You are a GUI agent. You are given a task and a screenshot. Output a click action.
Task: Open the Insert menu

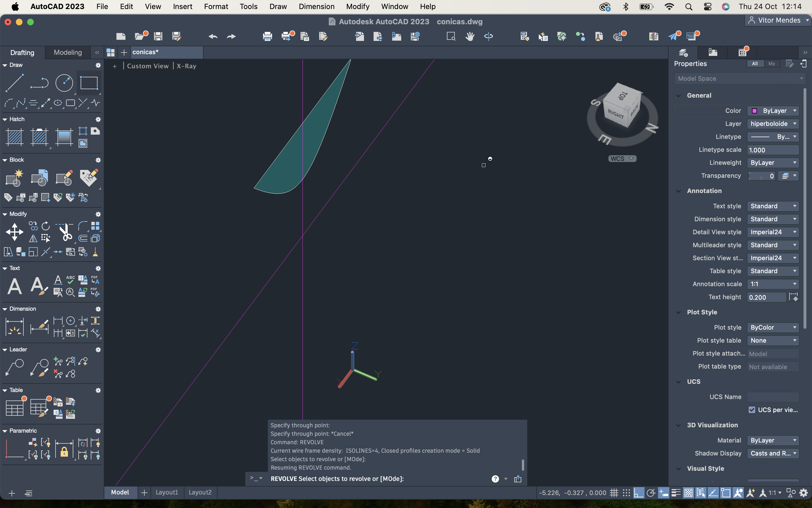[182, 6]
